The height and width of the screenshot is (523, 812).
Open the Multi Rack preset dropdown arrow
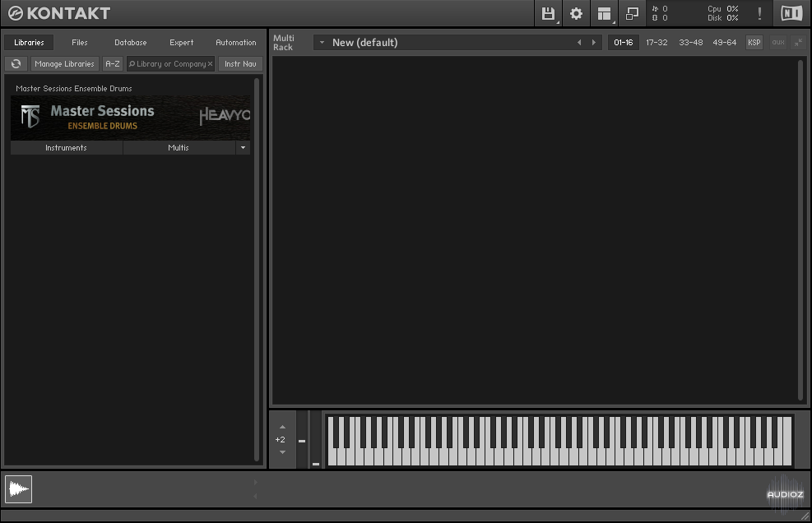coord(322,43)
